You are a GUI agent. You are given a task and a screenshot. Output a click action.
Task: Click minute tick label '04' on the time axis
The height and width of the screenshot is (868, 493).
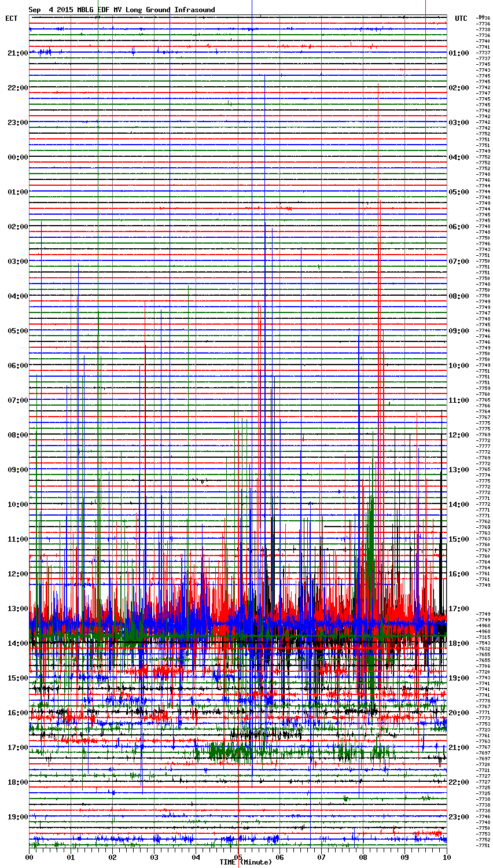[196, 856]
